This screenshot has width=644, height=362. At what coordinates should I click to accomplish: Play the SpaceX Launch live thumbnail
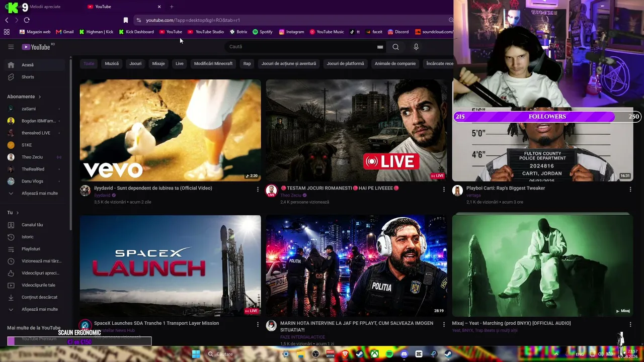click(171, 266)
